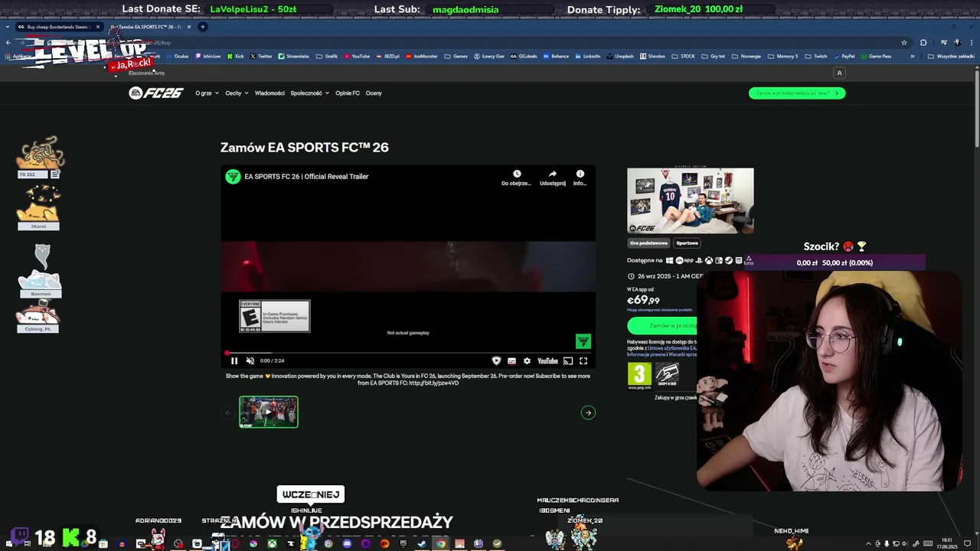980x551 pixels.
Task: Open the EA SPORTS FC channel avatar
Action: click(233, 177)
